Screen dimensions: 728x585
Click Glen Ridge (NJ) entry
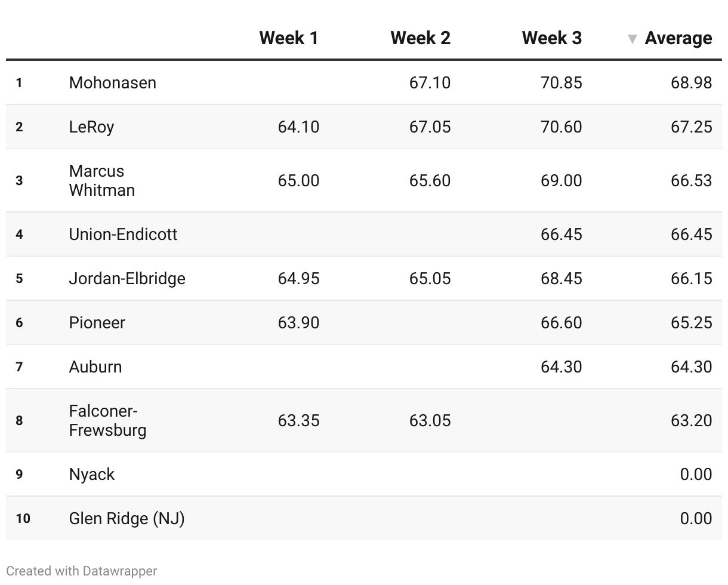pos(127,518)
